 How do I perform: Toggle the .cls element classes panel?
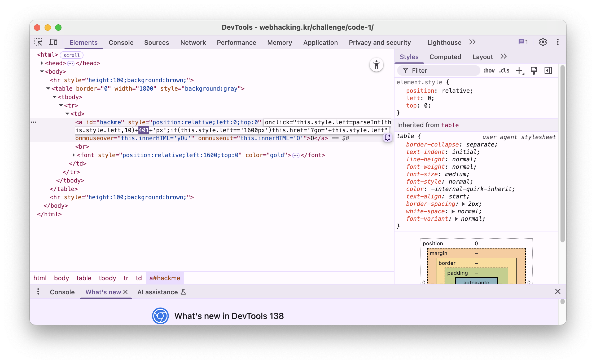504,71
